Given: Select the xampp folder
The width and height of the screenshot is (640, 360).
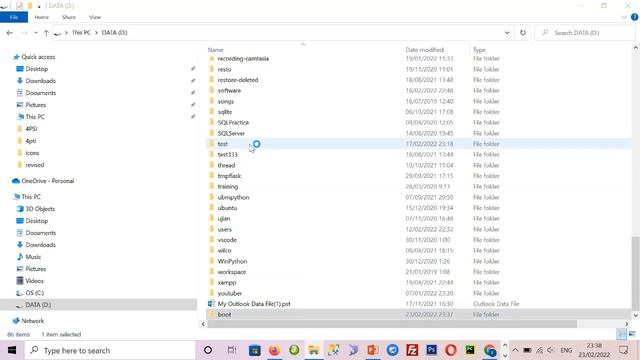Looking at the screenshot, I should [227, 282].
